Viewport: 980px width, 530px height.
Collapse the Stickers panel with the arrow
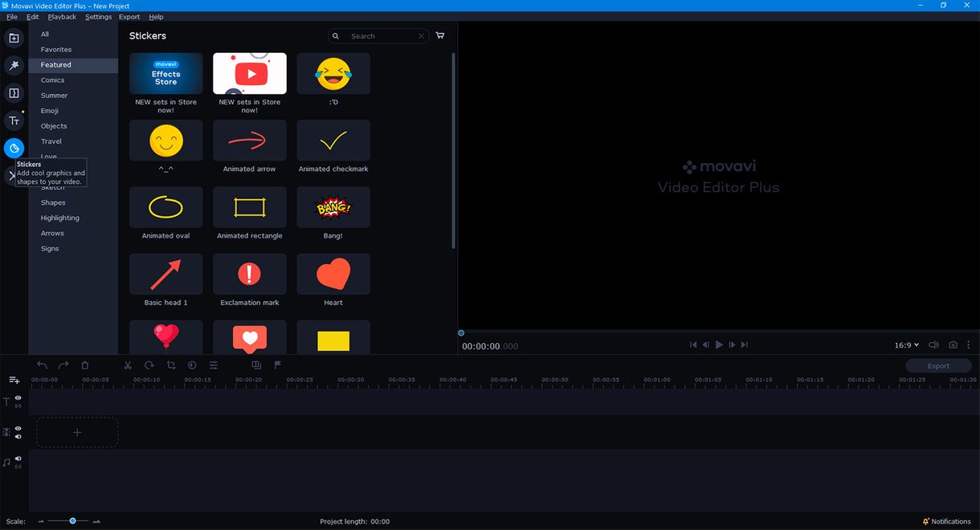point(13,173)
